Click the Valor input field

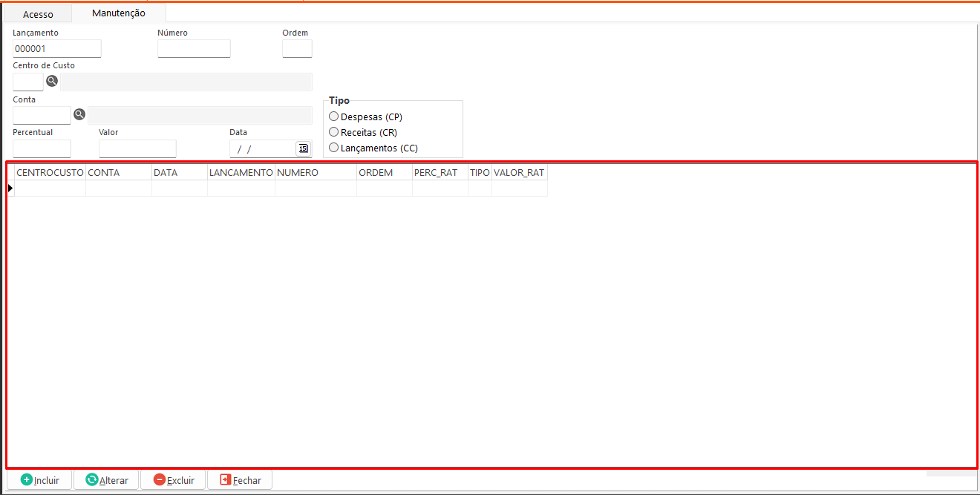(x=137, y=148)
